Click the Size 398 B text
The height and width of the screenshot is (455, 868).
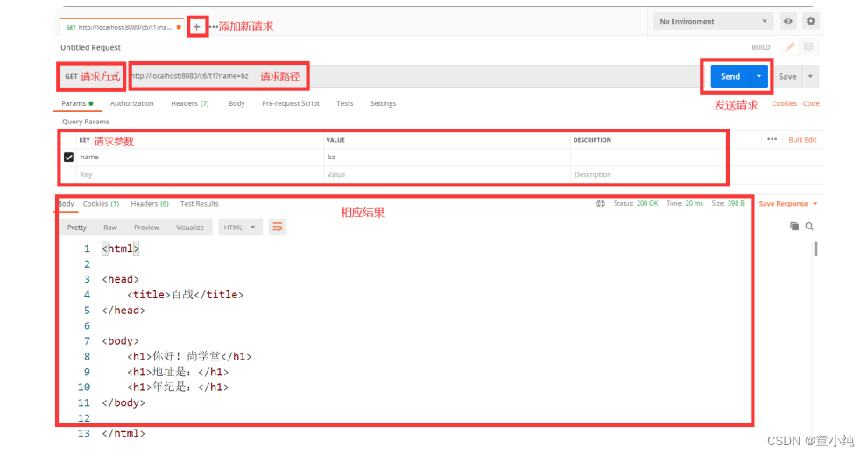pyautogui.click(x=728, y=204)
